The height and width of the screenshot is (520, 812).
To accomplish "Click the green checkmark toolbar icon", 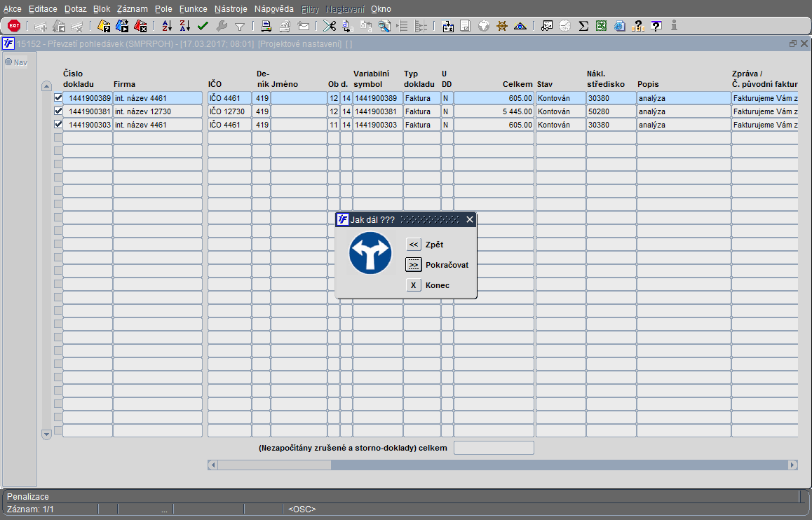I will tap(203, 25).
